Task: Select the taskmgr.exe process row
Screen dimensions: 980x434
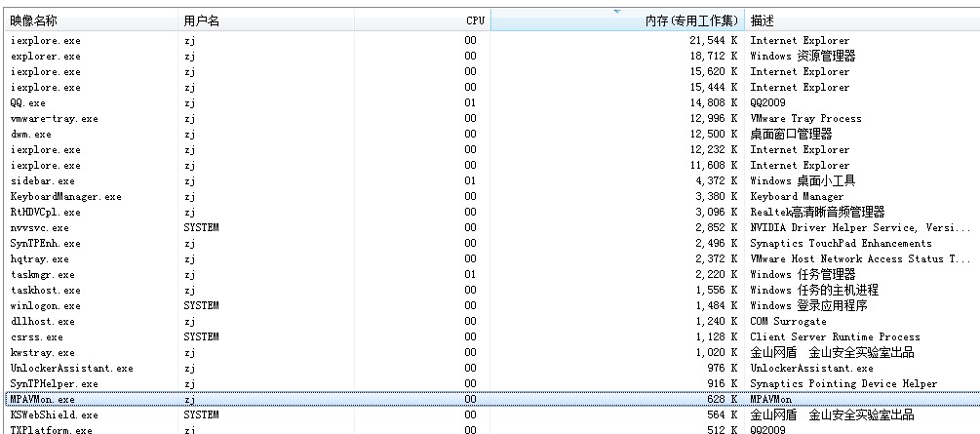Action: click(x=42, y=274)
